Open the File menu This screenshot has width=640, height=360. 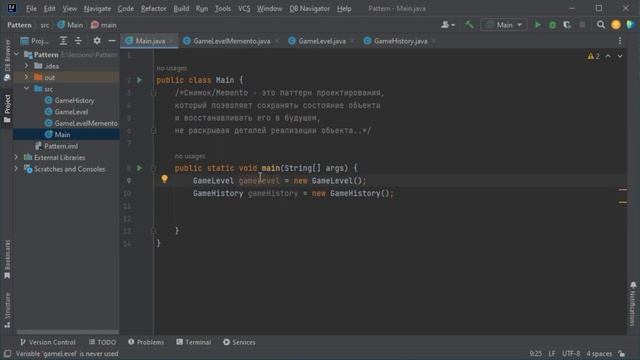pyautogui.click(x=31, y=8)
